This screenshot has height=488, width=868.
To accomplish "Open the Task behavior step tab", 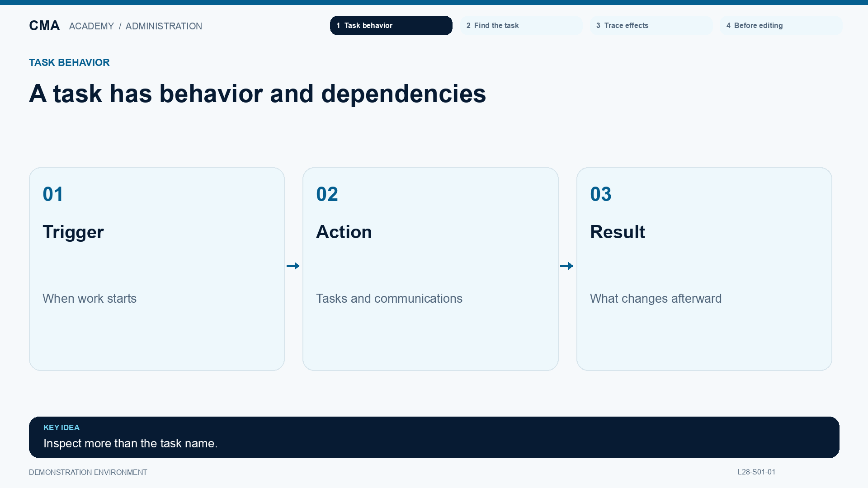I will tap(391, 25).
